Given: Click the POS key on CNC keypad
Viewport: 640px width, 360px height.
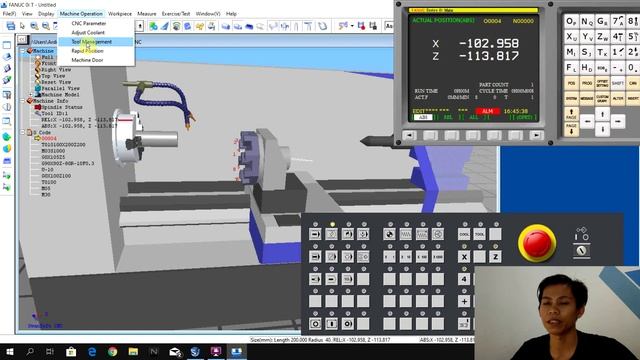Looking at the screenshot, I should click(571, 83).
